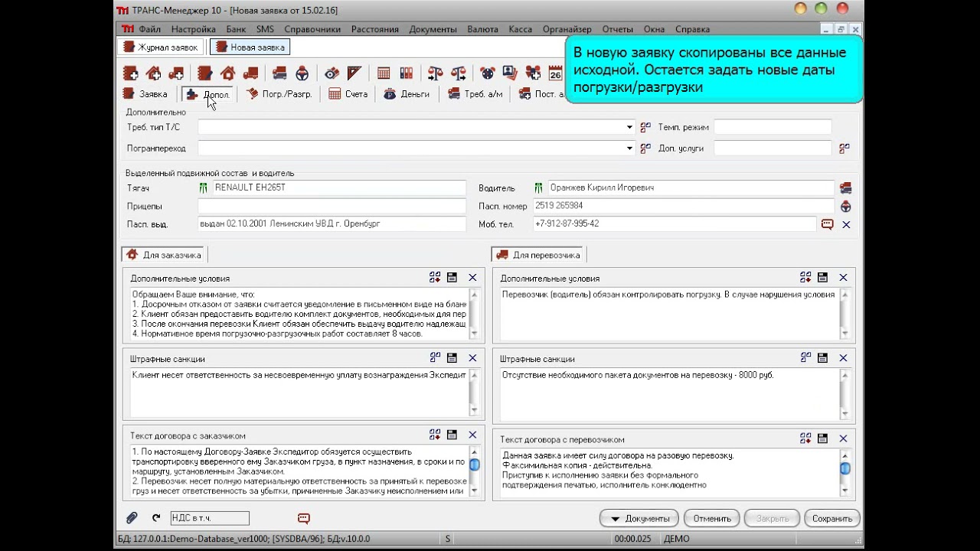
Task: Save Текст договора с перевозчиком disk icon
Action: click(822, 439)
